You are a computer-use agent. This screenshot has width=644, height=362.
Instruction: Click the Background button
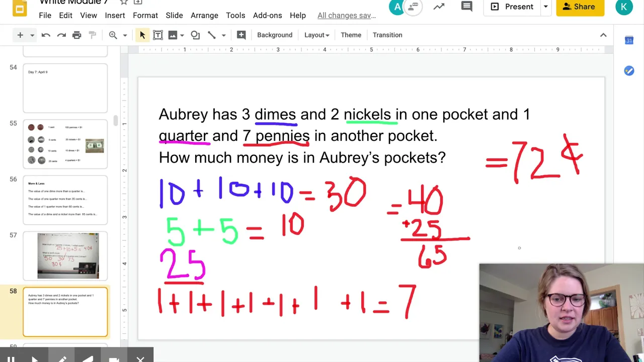click(x=275, y=35)
